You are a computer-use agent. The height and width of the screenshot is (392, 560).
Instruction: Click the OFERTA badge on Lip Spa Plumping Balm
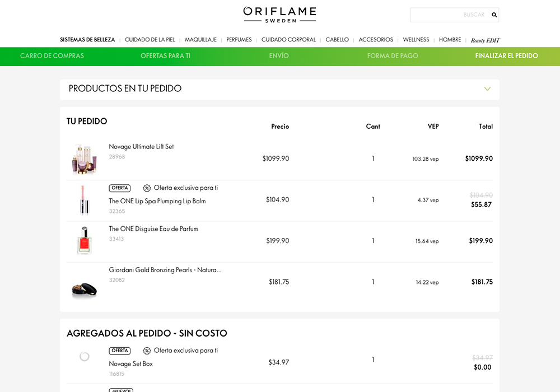[120, 188]
